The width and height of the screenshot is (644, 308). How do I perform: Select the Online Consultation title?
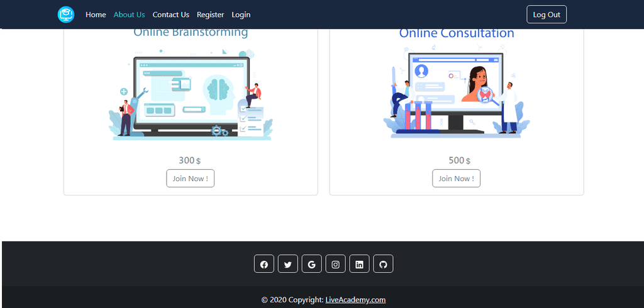click(x=457, y=33)
